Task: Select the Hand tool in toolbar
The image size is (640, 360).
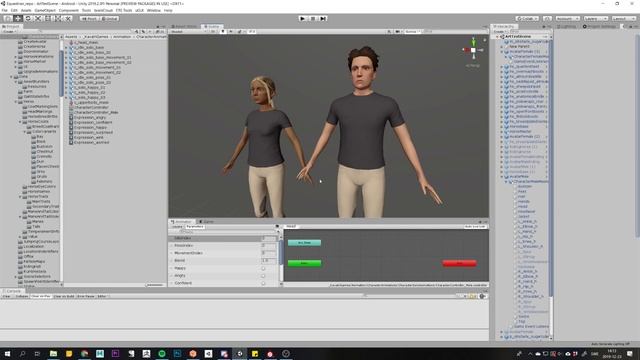Action: pos(8,18)
